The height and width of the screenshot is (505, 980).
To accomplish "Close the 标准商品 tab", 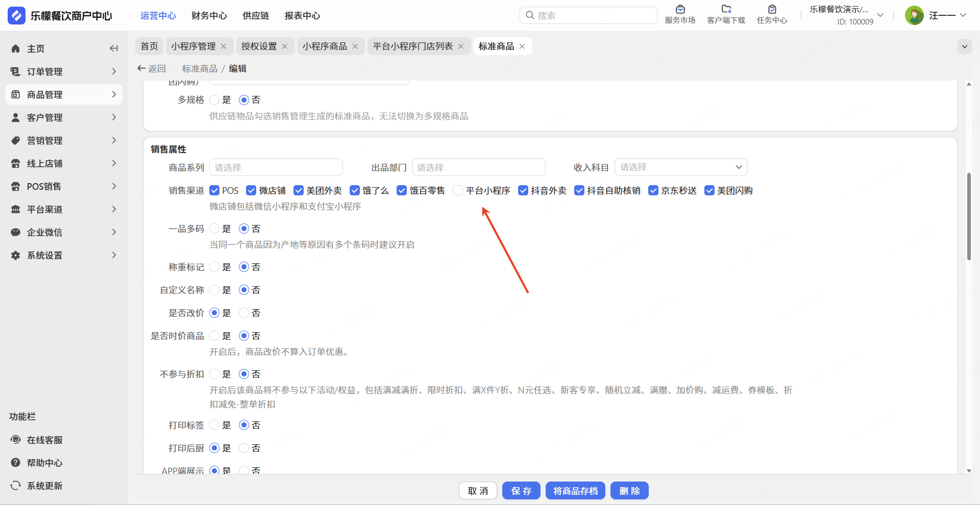I will 522,46.
